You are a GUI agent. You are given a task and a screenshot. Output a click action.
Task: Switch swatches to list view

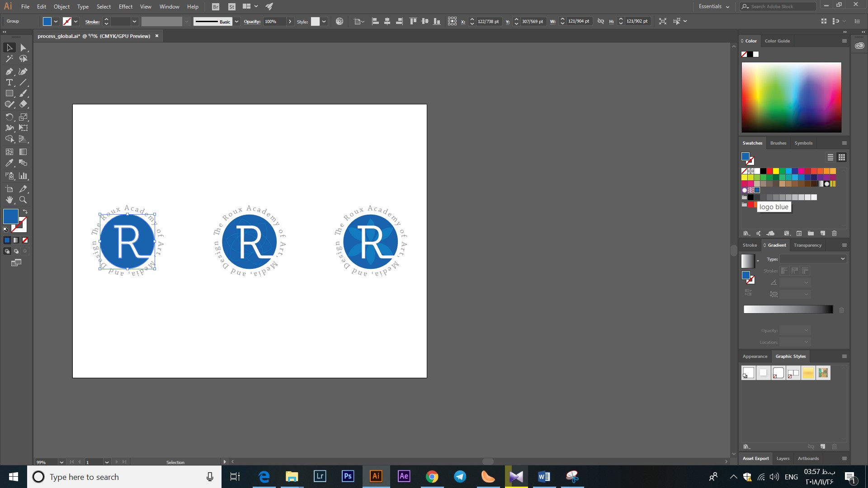click(x=830, y=157)
